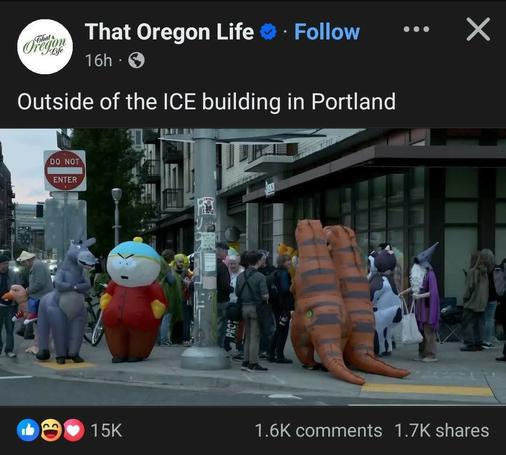
Task: Open the three-dot post options menu
Action: (x=416, y=29)
